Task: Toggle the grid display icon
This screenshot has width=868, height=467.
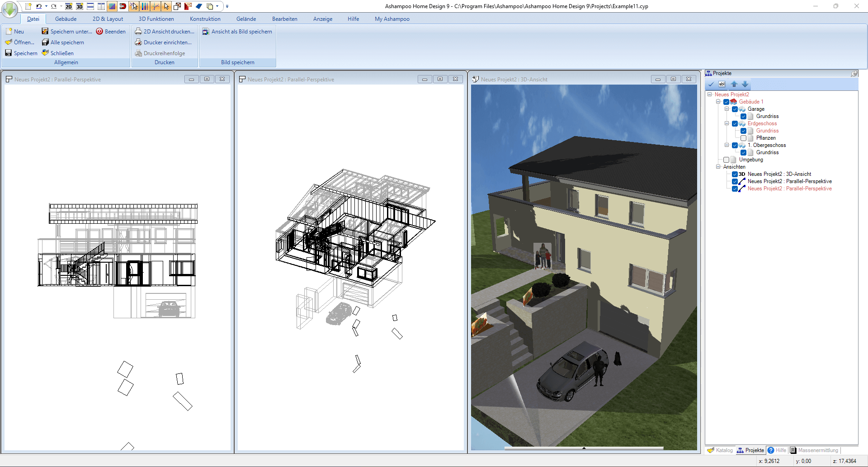Action: (x=112, y=7)
